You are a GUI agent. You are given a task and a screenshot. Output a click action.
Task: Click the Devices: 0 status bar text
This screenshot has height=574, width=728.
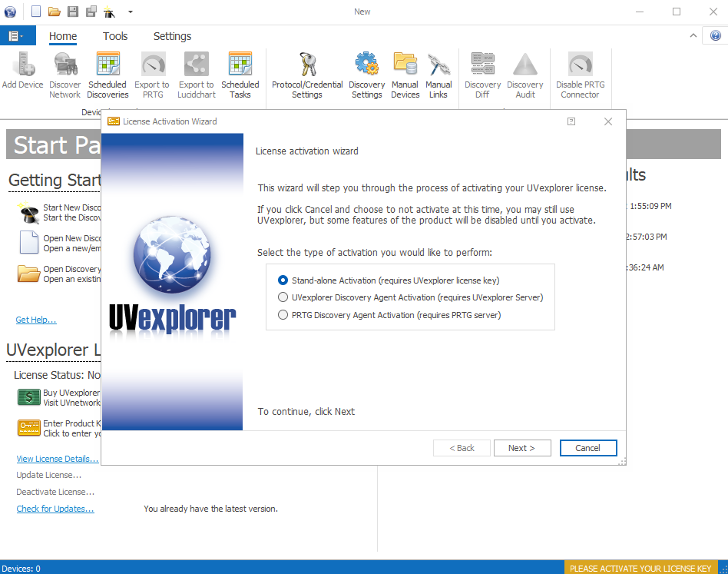pyautogui.click(x=22, y=569)
